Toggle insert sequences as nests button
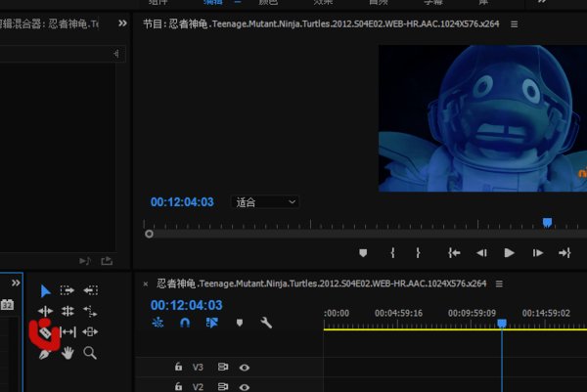This screenshot has width=587, height=392. [x=158, y=323]
